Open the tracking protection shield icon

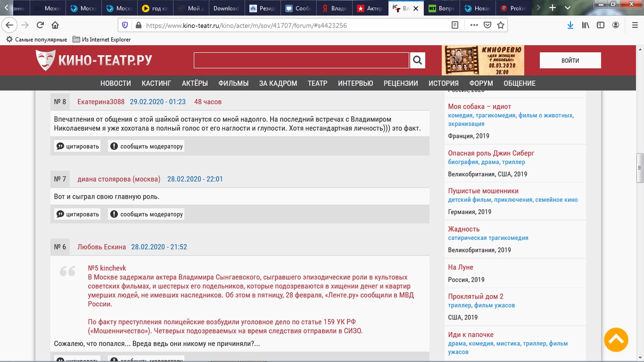[125, 25]
